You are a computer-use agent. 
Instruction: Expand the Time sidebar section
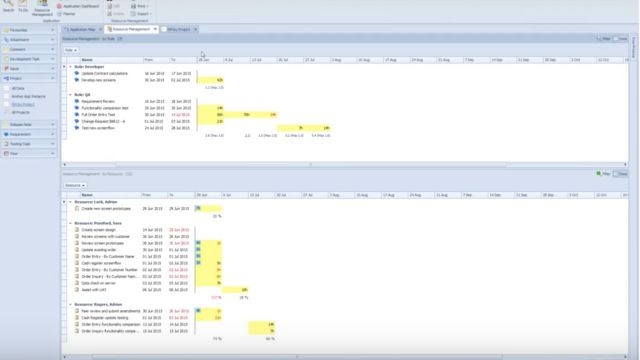pyautogui.click(x=29, y=153)
